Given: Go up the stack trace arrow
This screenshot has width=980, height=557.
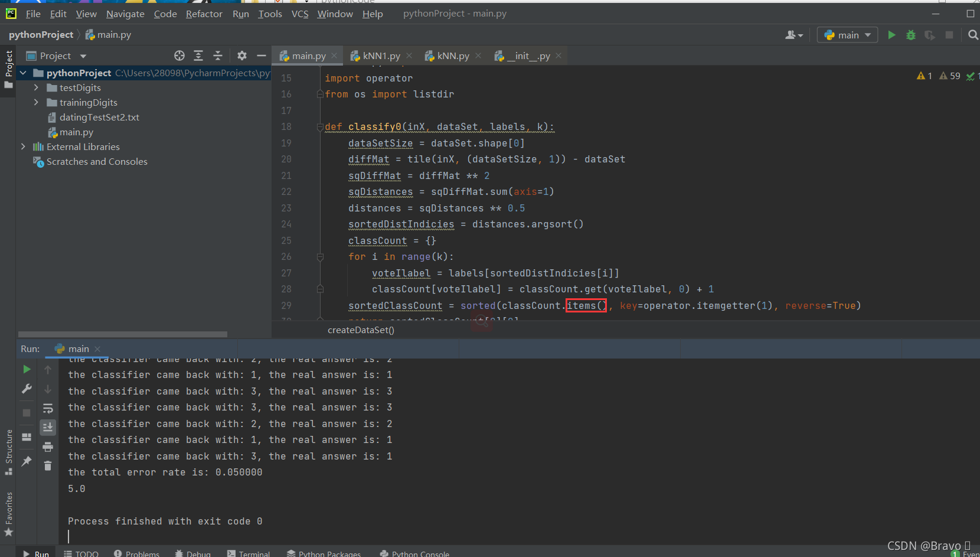Looking at the screenshot, I should pyautogui.click(x=48, y=370).
